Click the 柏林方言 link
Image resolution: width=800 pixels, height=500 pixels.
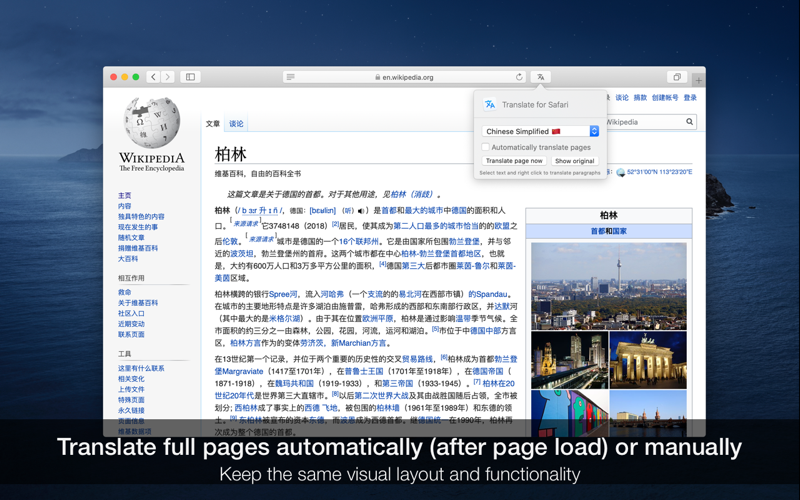click(x=245, y=343)
